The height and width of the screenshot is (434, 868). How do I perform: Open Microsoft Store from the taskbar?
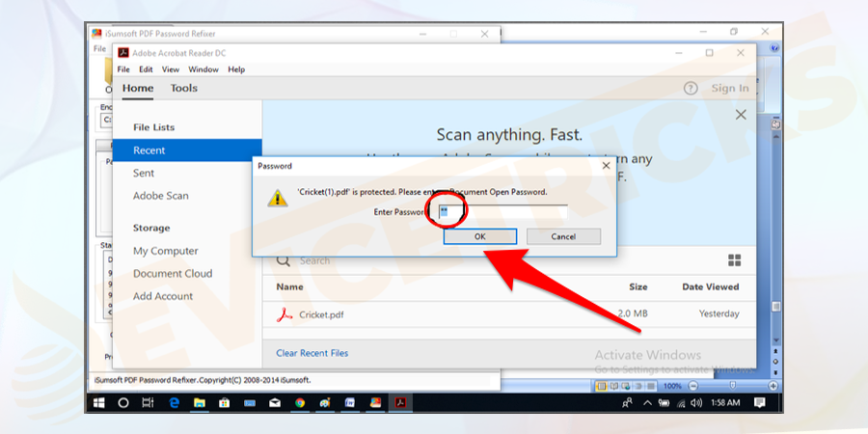click(x=224, y=403)
